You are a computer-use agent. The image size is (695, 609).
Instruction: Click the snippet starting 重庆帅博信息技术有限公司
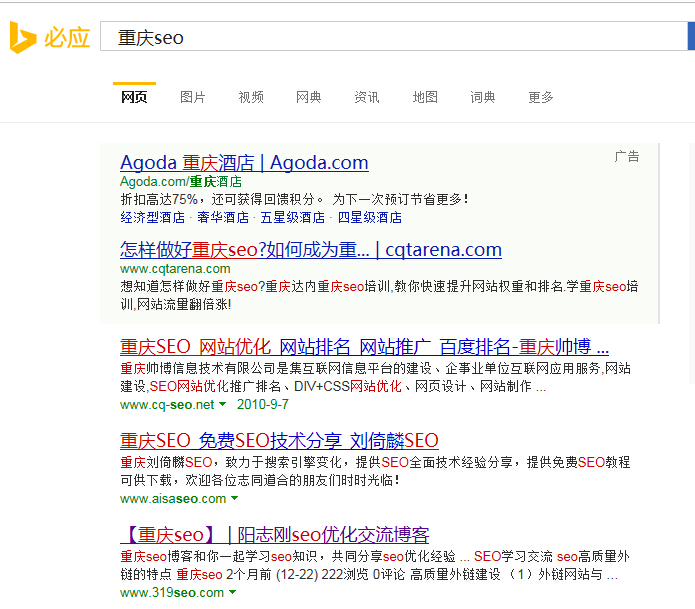click(375, 378)
